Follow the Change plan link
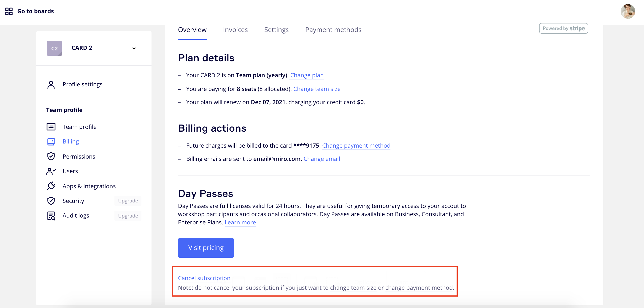This screenshot has height=308, width=644. [307, 75]
